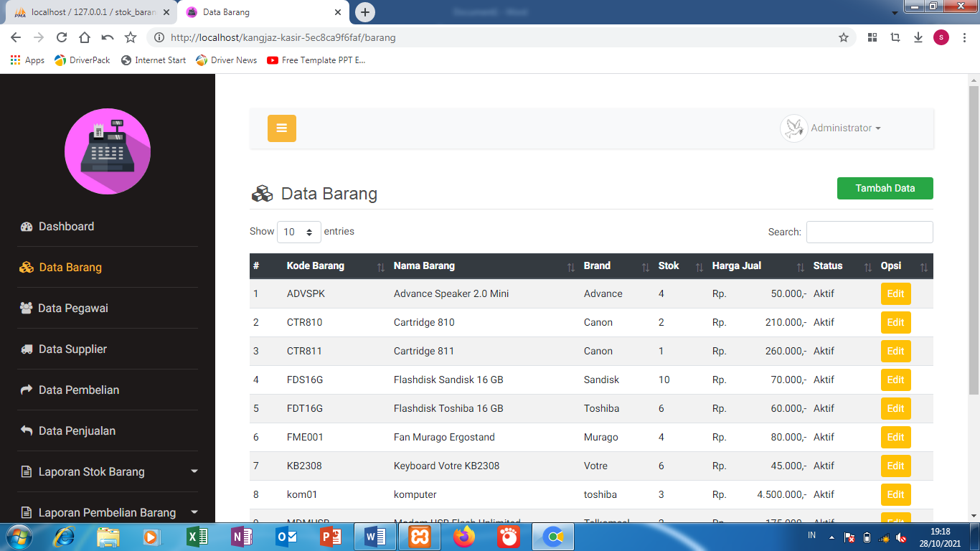Click the Tambah Data button
Image resolution: width=980 pixels, height=551 pixels.
click(x=885, y=189)
